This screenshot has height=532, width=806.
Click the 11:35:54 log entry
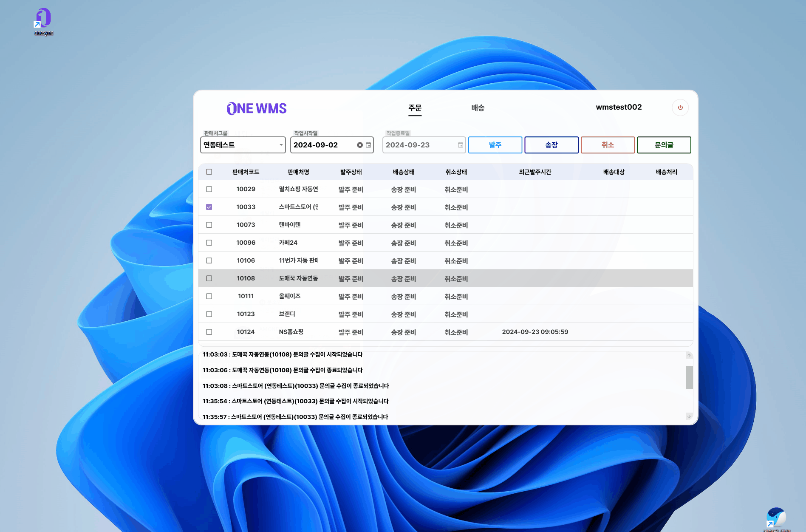tap(296, 401)
